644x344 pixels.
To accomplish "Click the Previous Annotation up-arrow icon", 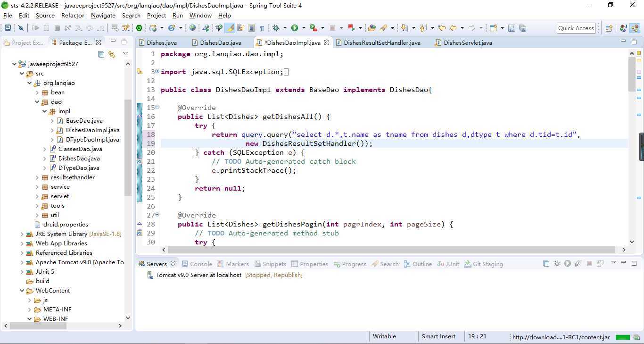I will pyautogui.click(x=423, y=28).
